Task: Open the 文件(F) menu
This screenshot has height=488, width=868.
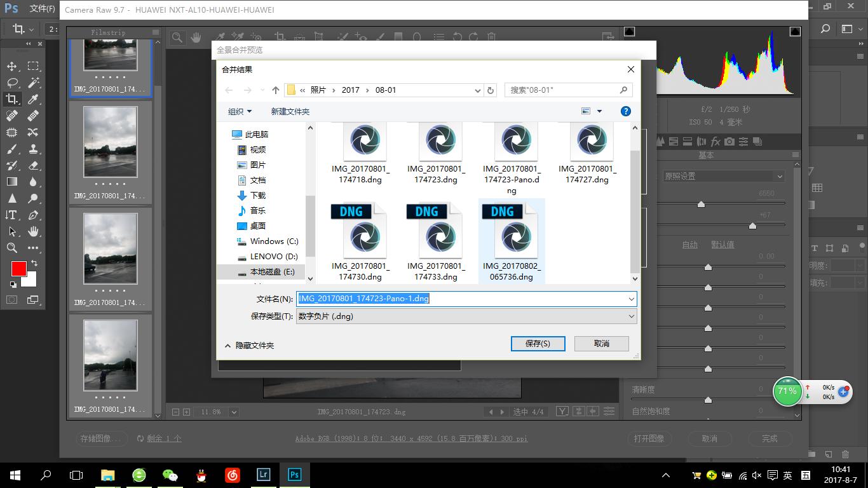Action: tap(42, 9)
